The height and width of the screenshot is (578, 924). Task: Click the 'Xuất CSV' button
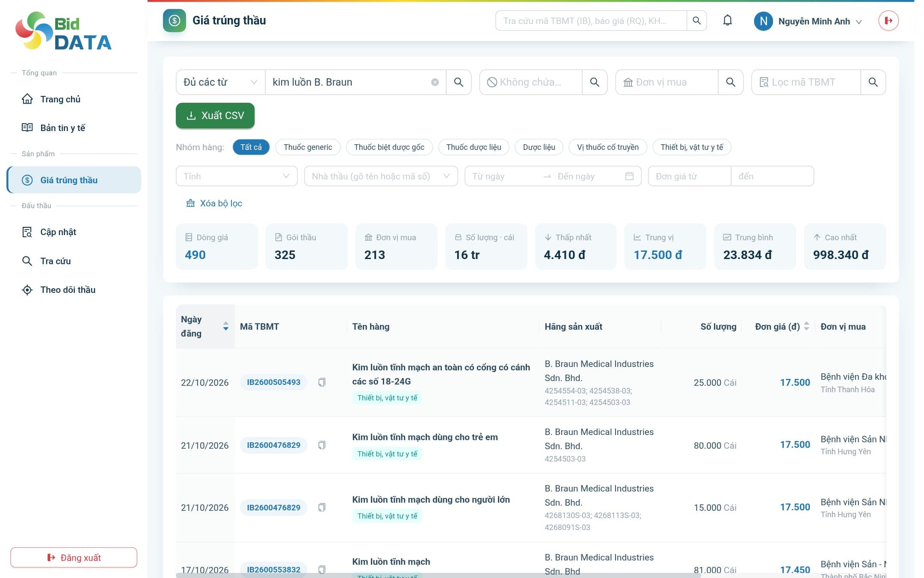tap(215, 115)
